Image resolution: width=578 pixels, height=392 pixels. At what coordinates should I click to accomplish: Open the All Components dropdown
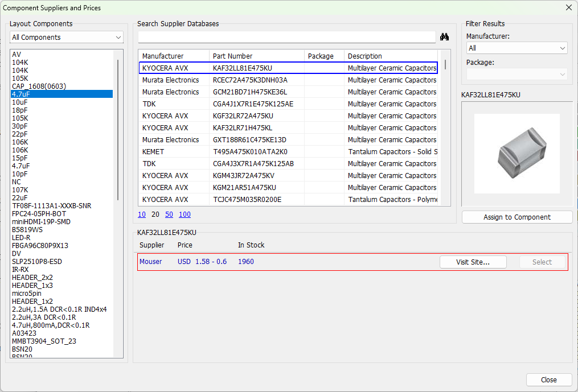(x=67, y=37)
